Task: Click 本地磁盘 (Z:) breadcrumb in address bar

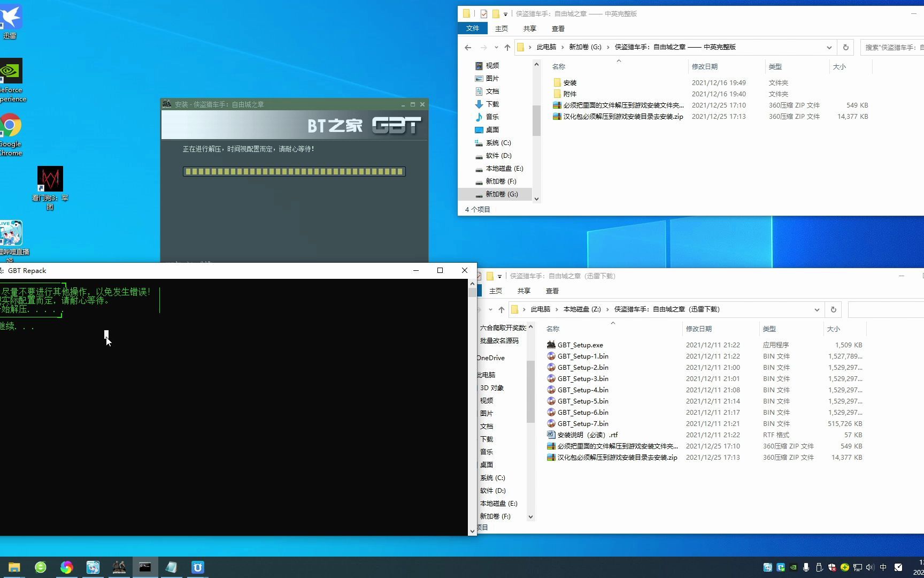Action: click(582, 309)
